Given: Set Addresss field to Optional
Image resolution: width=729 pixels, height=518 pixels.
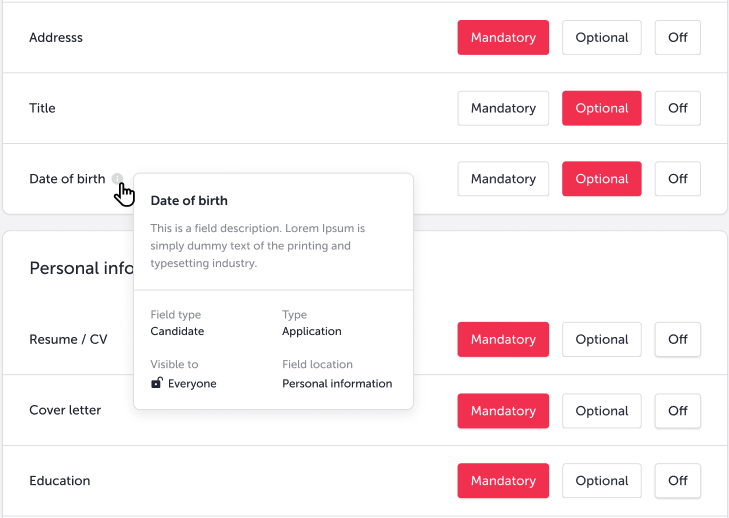Looking at the screenshot, I should (601, 38).
